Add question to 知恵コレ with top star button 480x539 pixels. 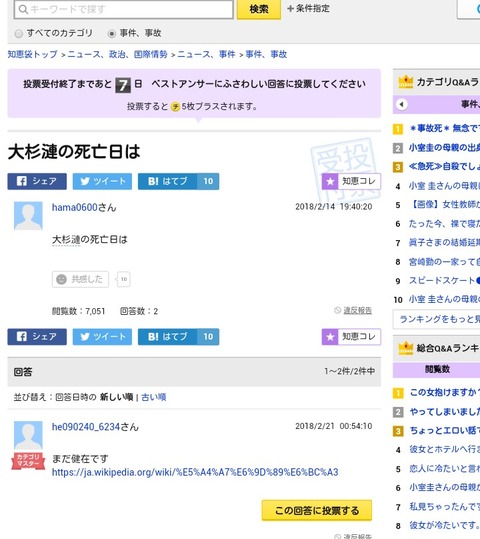[x=351, y=181]
